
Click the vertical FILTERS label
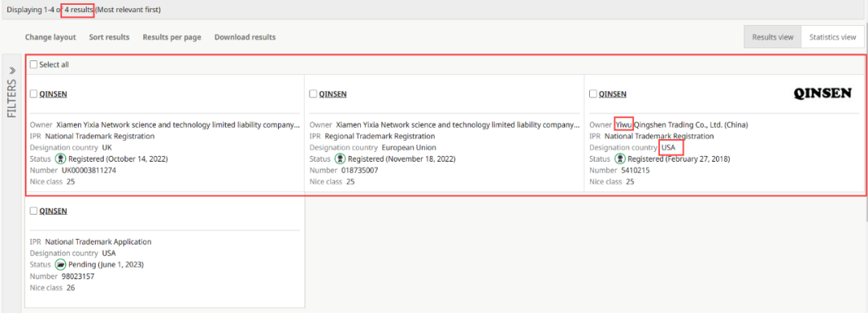(x=12, y=97)
